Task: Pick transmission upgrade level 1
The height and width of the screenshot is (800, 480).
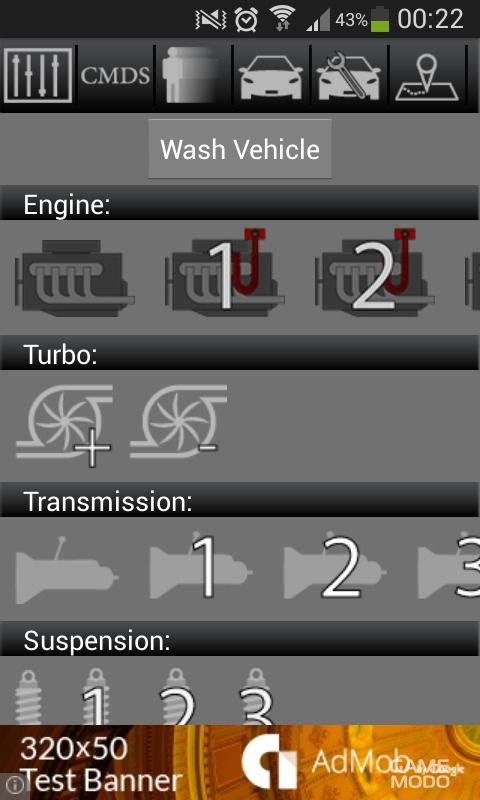Action: pos(201,567)
